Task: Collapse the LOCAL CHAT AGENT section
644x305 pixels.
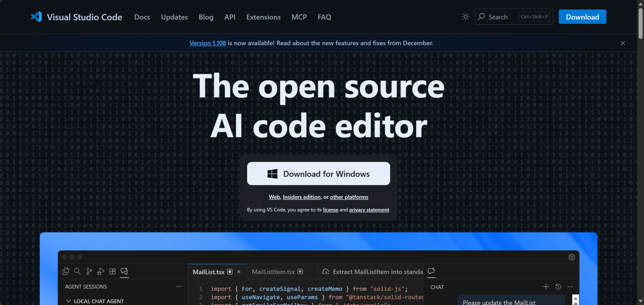Action: (x=69, y=301)
